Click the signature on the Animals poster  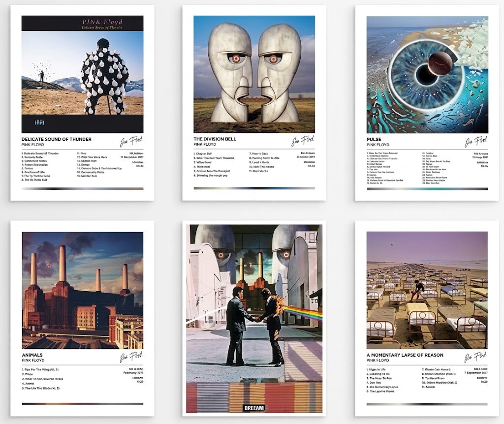click(x=131, y=357)
